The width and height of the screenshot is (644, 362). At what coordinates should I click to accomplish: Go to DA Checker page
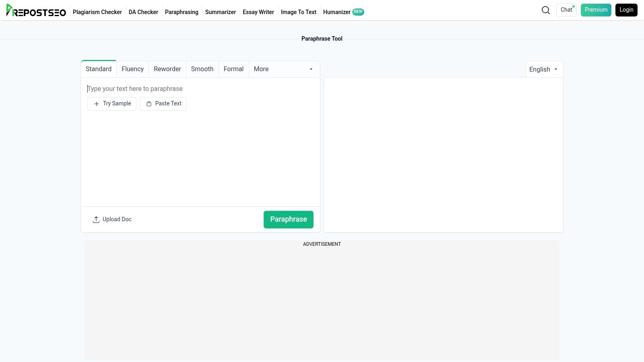[143, 12]
